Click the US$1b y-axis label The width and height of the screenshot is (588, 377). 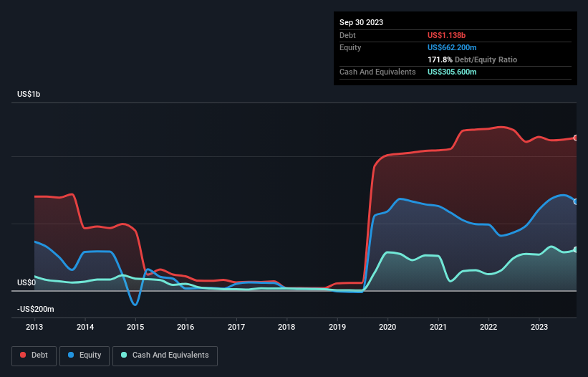point(29,94)
